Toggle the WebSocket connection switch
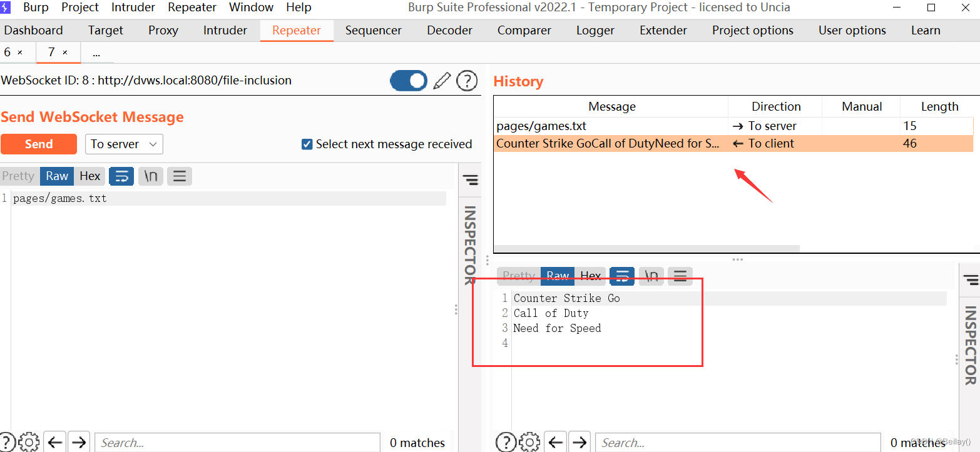The image size is (980, 452). pos(409,81)
